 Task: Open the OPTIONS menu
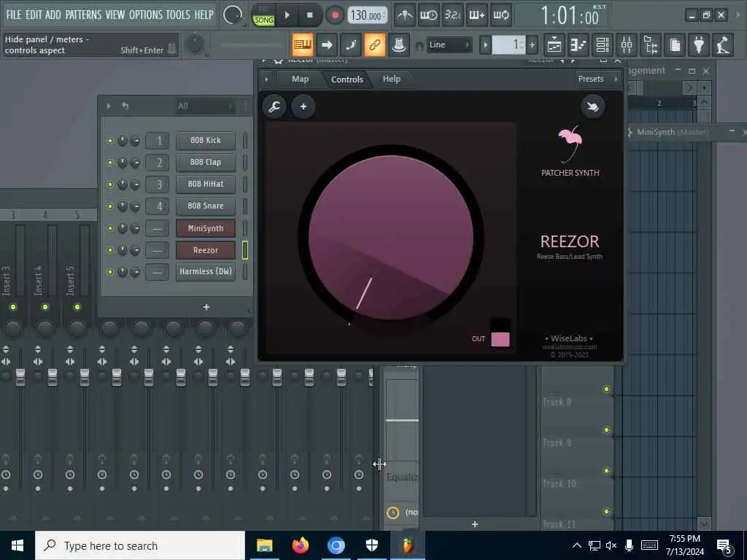[x=146, y=15]
